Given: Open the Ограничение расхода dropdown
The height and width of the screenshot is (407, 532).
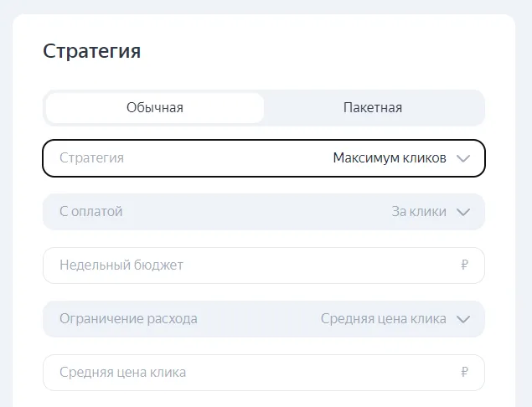Looking at the screenshot, I should click(x=264, y=319).
